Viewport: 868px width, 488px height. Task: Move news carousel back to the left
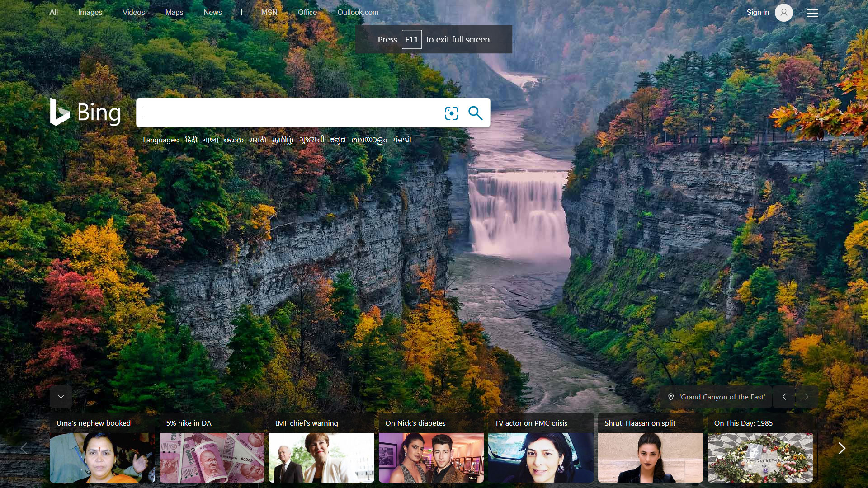24,448
